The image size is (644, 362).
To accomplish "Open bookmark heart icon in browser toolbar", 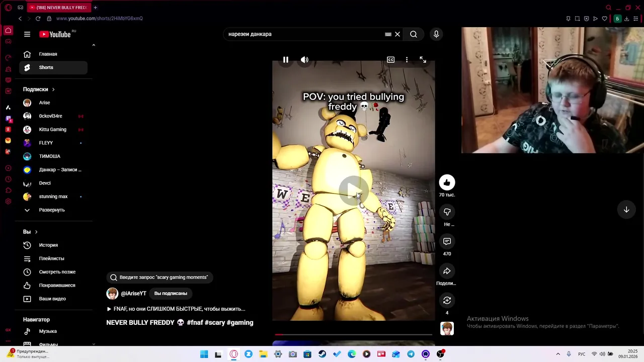I will pos(605,19).
